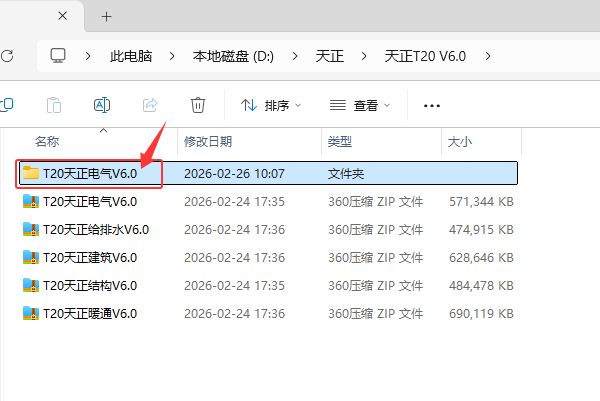The image size is (600, 401).
Task: Click the Share toolbar icon
Action: (150, 105)
